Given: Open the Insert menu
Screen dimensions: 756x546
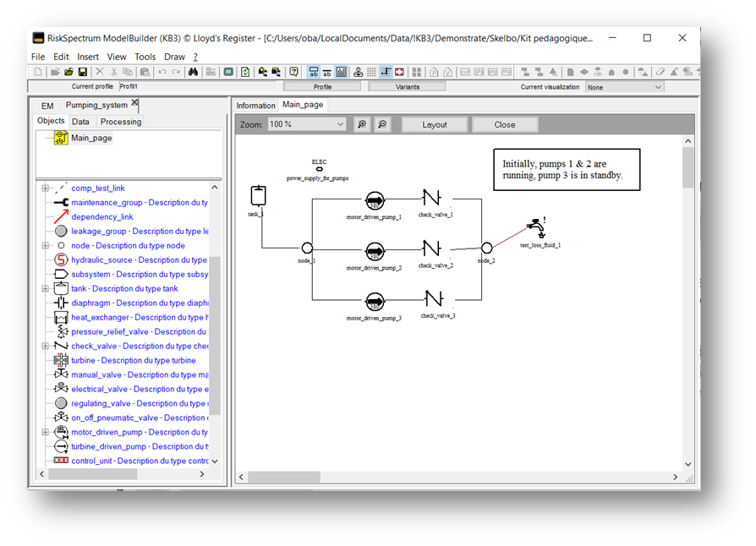Looking at the screenshot, I should tap(88, 57).
